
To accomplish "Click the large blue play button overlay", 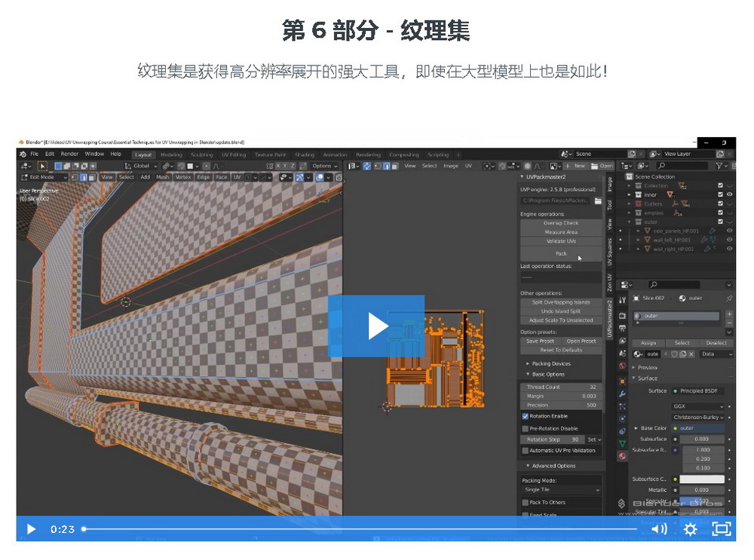I will click(x=376, y=326).
